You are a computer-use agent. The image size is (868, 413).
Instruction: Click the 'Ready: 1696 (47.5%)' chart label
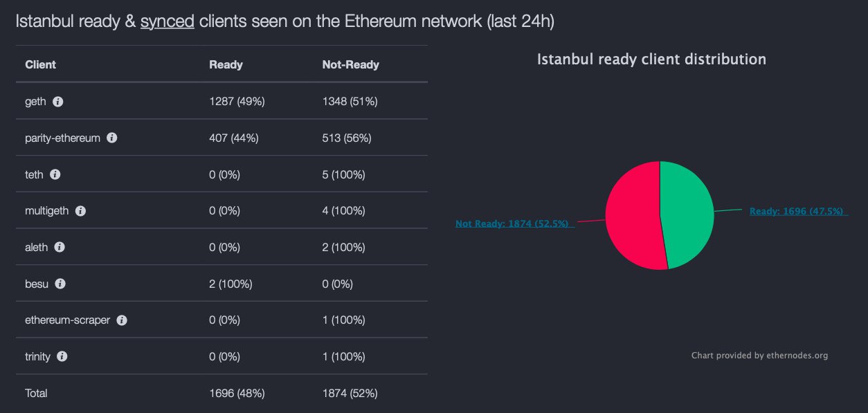click(x=796, y=211)
